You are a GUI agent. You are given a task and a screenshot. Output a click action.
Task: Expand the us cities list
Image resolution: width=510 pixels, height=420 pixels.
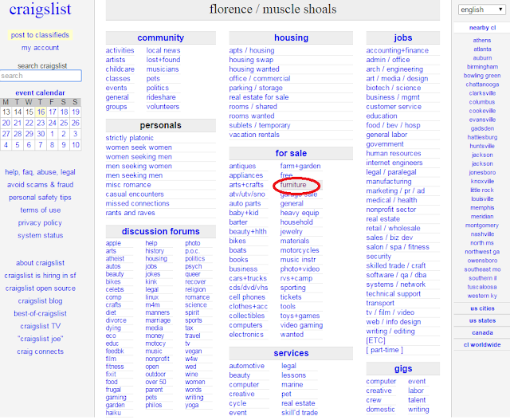click(x=482, y=308)
